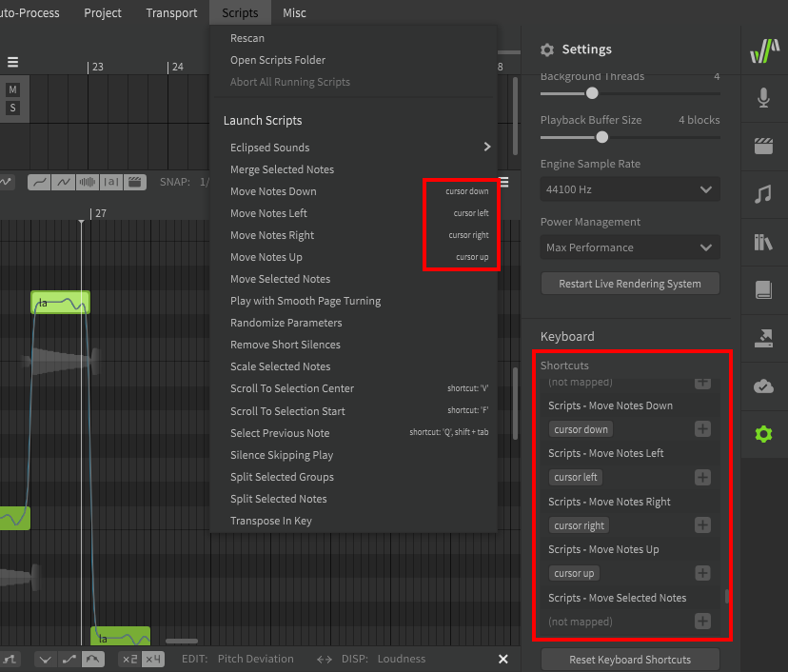Add a shortcut for Scripts - Move Notes Down
Screen dimensions: 788x672
pyautogui.click(x=702, y=428)
